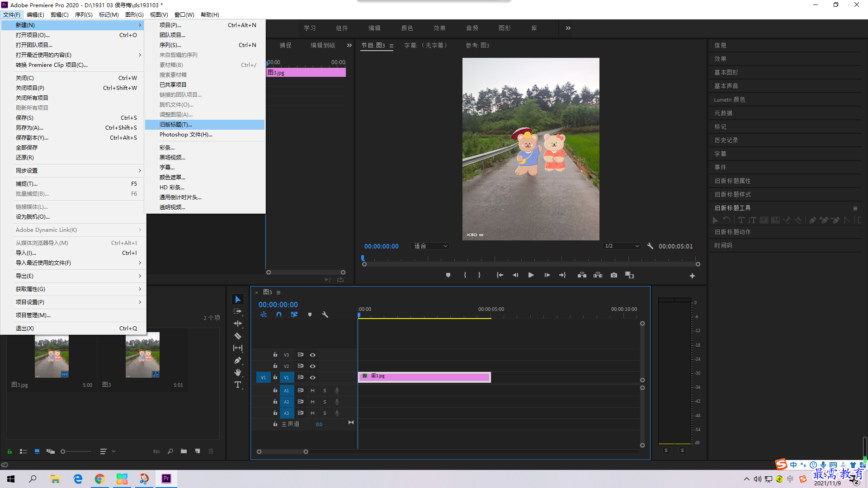This screenshot has height=488, width=868.
Task: Click the Lift button
Action: [582, 275]
